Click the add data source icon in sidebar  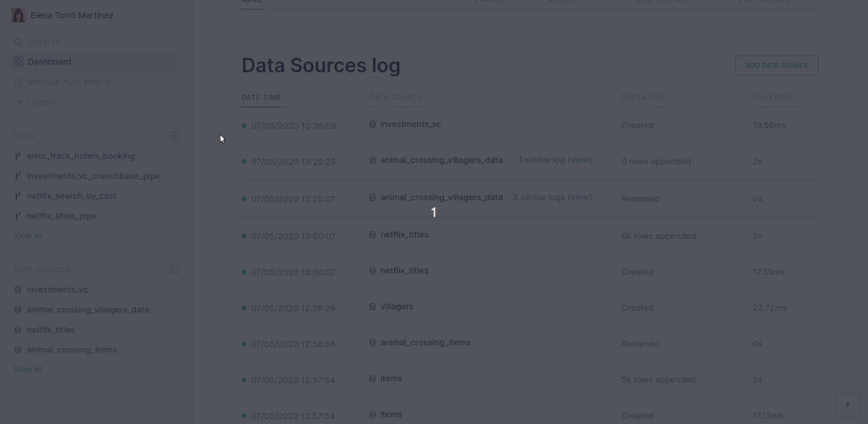tap(174, 270)
